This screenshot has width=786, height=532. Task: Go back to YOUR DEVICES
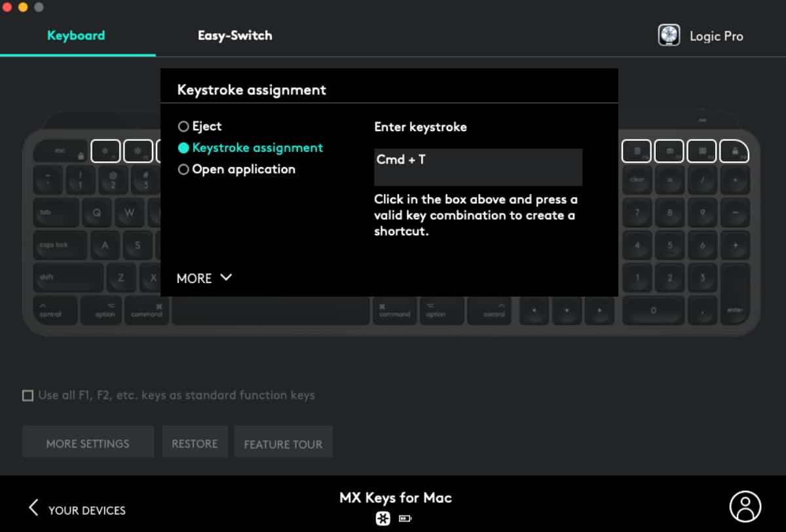[86, 510]
